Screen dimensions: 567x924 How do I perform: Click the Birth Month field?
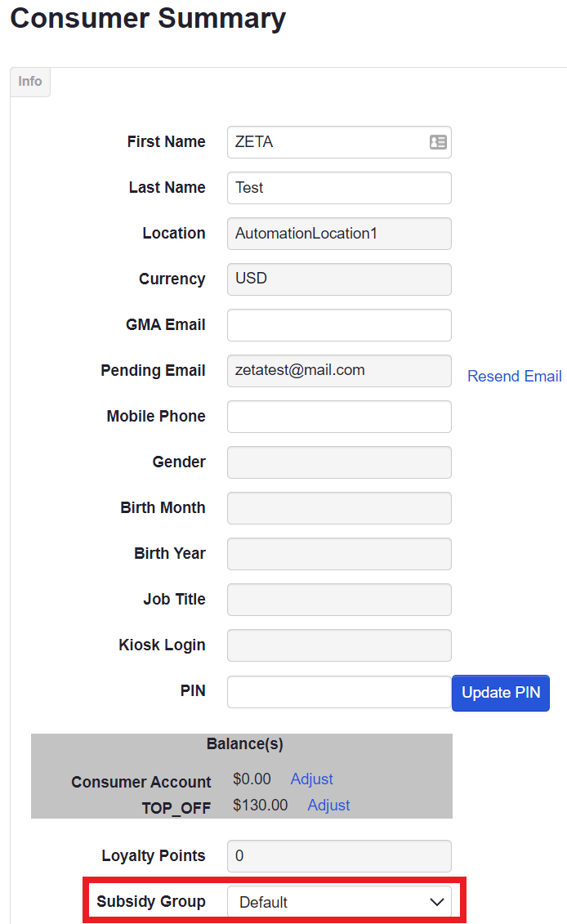pyautogui.click(x=340, y=508)
